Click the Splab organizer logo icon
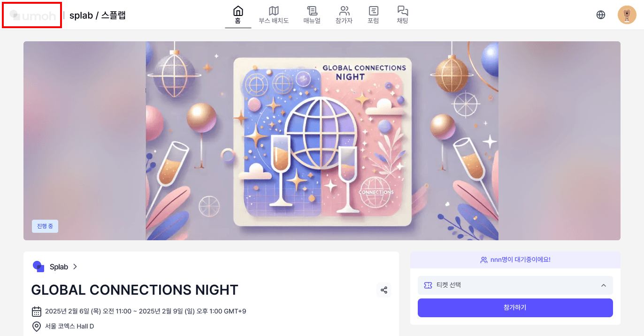The image size is (644, 336). click(x=38, y=267)
